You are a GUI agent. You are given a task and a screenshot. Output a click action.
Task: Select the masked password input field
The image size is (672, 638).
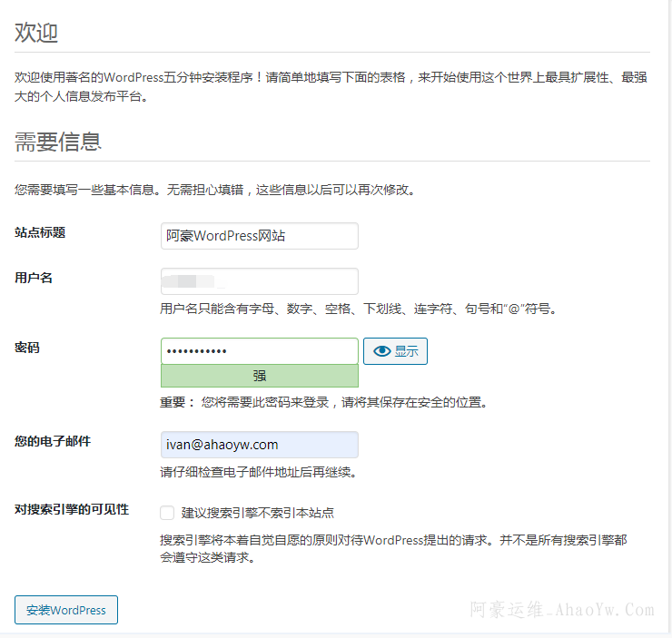[x=259, y=351]
